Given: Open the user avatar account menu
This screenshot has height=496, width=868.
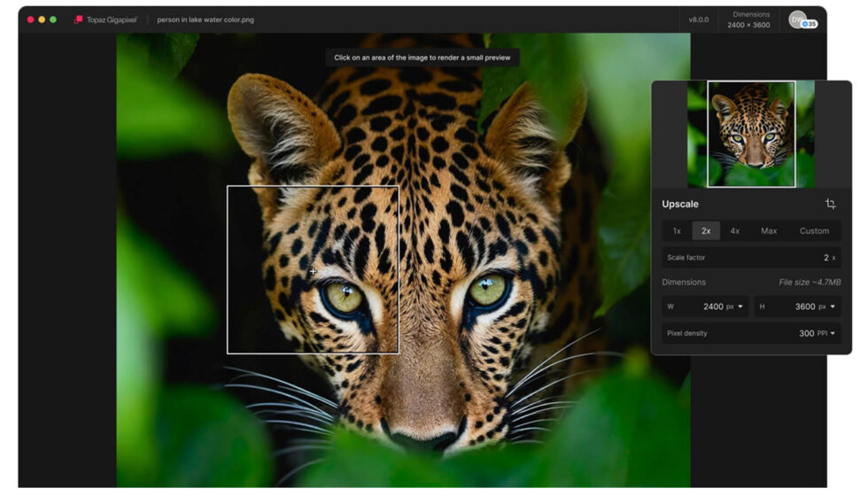Looking at the screenshot, I should pyautogui.click(x=797, y=19).
